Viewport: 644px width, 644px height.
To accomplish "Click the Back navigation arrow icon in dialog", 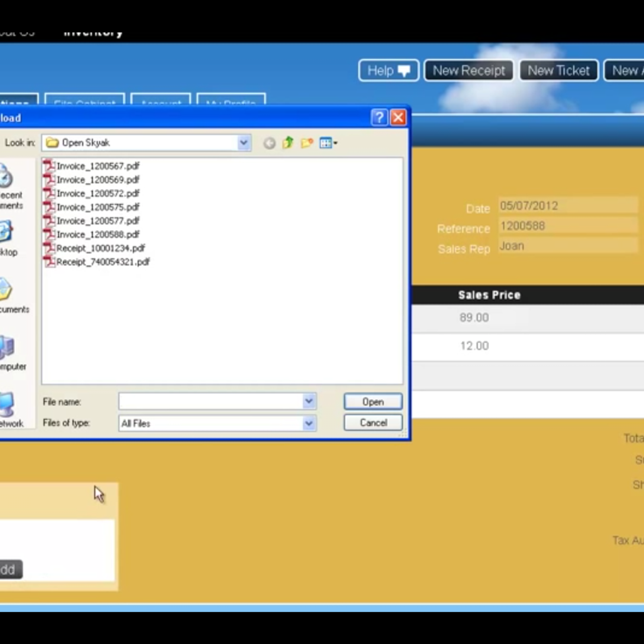I will [269, 143].
